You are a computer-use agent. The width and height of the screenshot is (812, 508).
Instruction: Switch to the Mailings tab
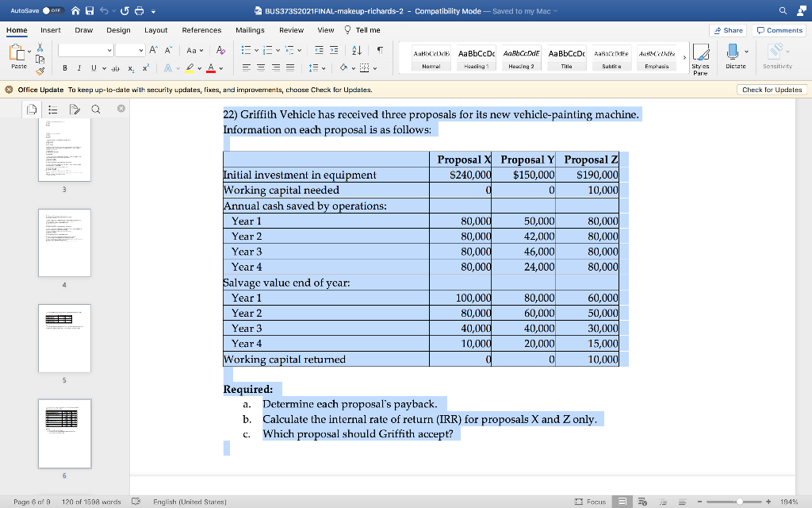tap(251, 30)
